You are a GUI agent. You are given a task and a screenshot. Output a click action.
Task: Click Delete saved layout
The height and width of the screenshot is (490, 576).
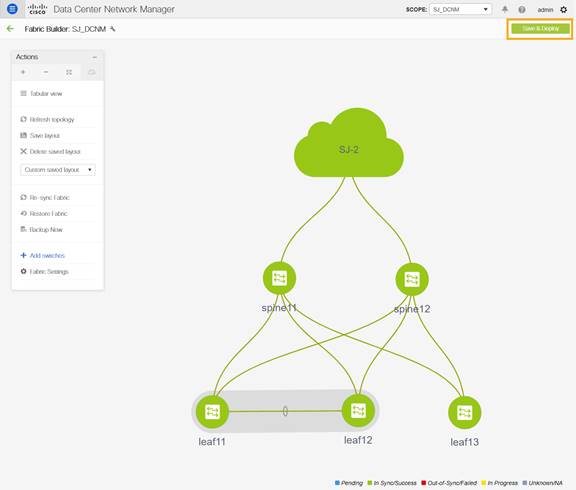pos(50,151)
